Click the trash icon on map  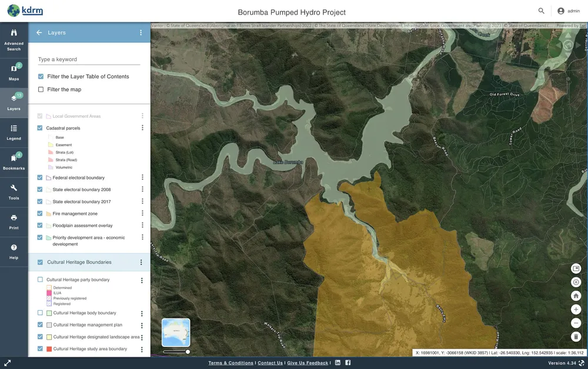coord(576,337)
